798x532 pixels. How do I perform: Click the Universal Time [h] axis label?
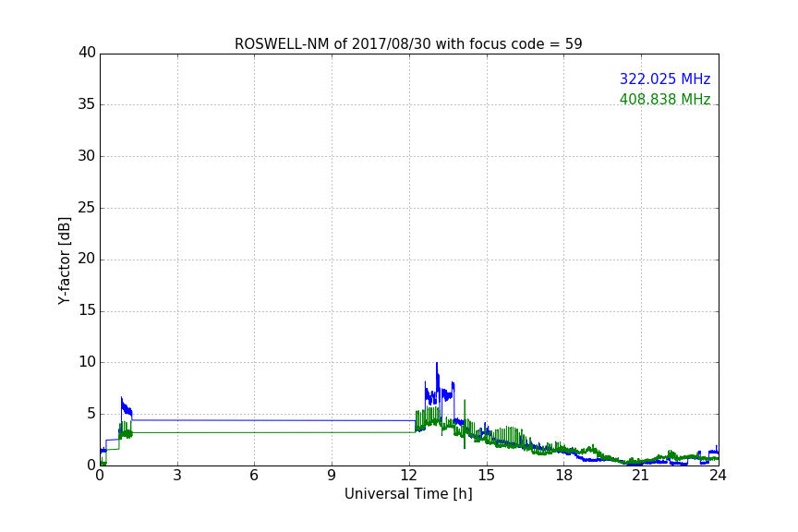[x=408, y=494]
